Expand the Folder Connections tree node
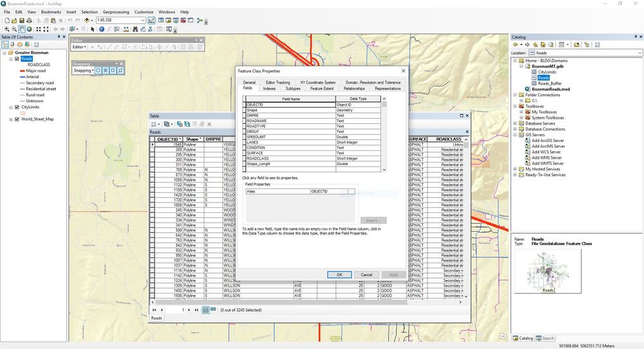Image resolution: width=644 pixels, height=349 pixels. [515, 95]
